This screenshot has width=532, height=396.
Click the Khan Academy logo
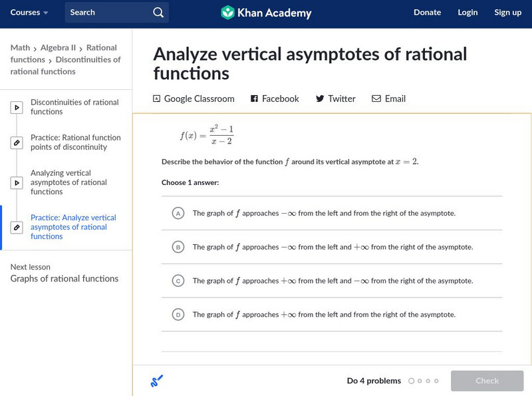coord(266,13)
